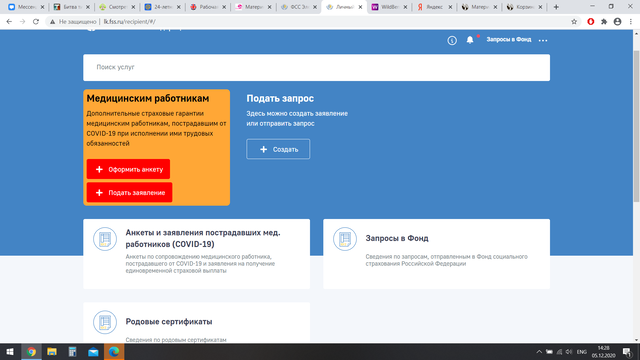This screenshot has height=360, width=640.
Task: Click the document icon of the COVID-19 card
Action: pyautogui.click(x=105, y=239)
